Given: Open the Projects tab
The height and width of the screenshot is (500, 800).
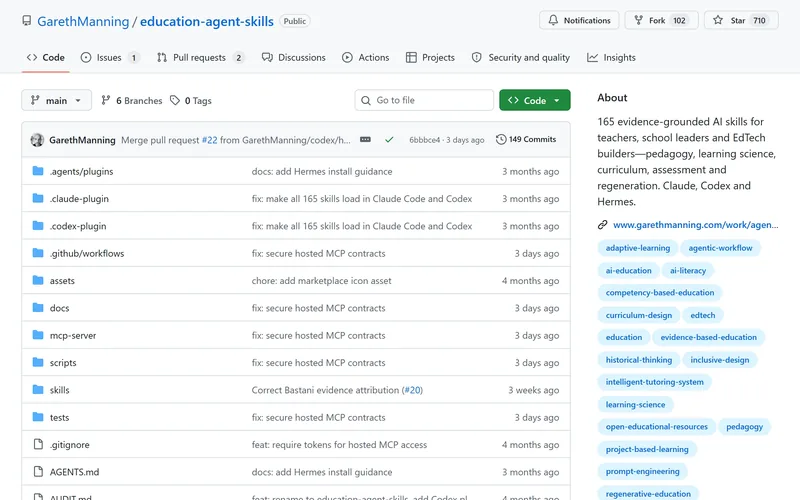Looking at the screenshot, I should (x=430, y=58).
